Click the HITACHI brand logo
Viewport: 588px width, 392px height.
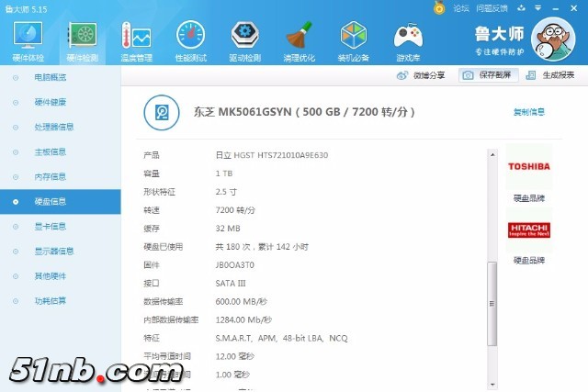tap(529, 230)
